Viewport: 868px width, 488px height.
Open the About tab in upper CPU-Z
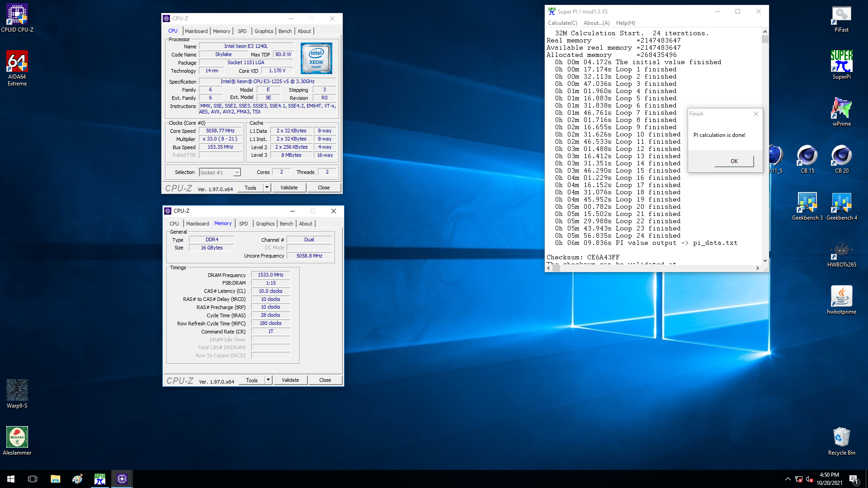click(x=304, y=31)
